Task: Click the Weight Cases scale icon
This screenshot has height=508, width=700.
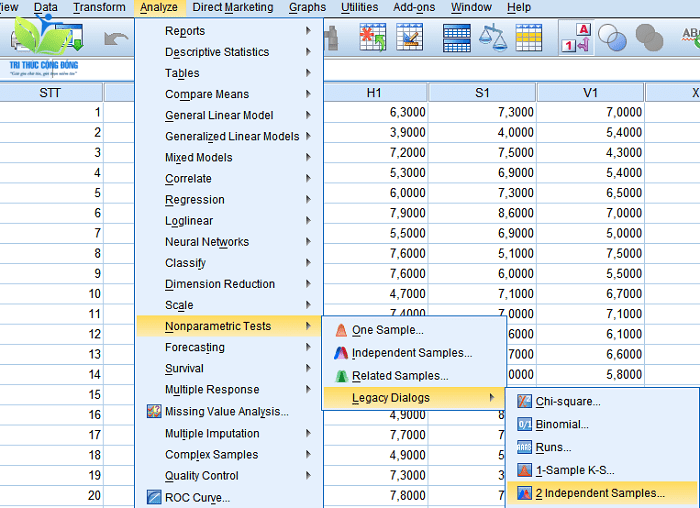Action: pyautogui.click(x=493, y=37)
